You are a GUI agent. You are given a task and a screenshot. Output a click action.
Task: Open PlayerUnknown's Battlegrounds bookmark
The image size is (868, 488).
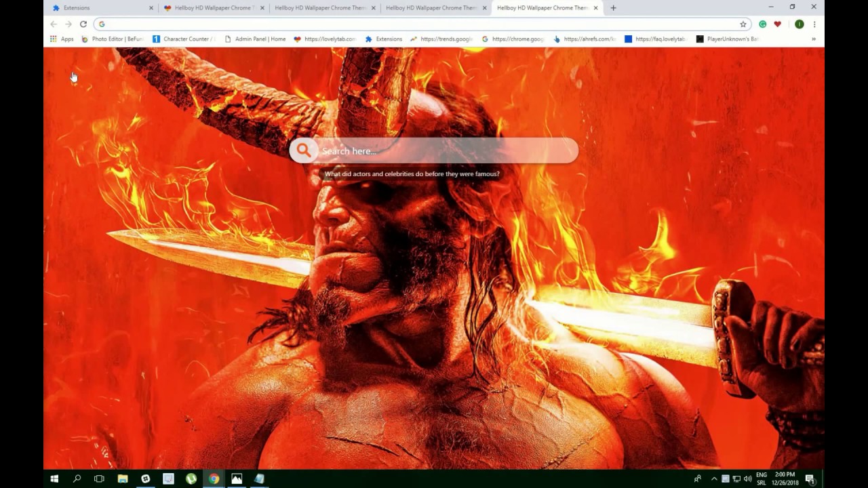pos(727,39)
